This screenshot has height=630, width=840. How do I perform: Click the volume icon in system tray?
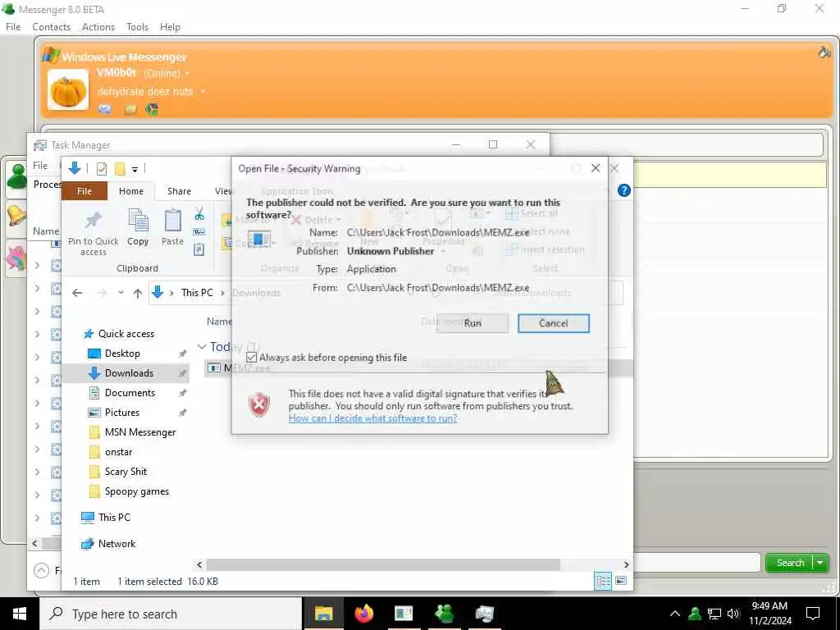pos(733,614)
